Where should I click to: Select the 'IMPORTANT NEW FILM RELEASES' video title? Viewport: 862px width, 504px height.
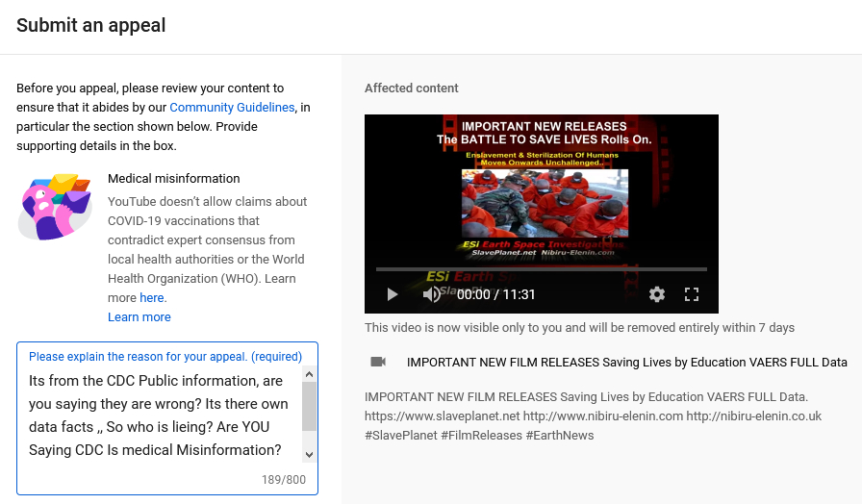pyautogui.click(x=626, y=363)
